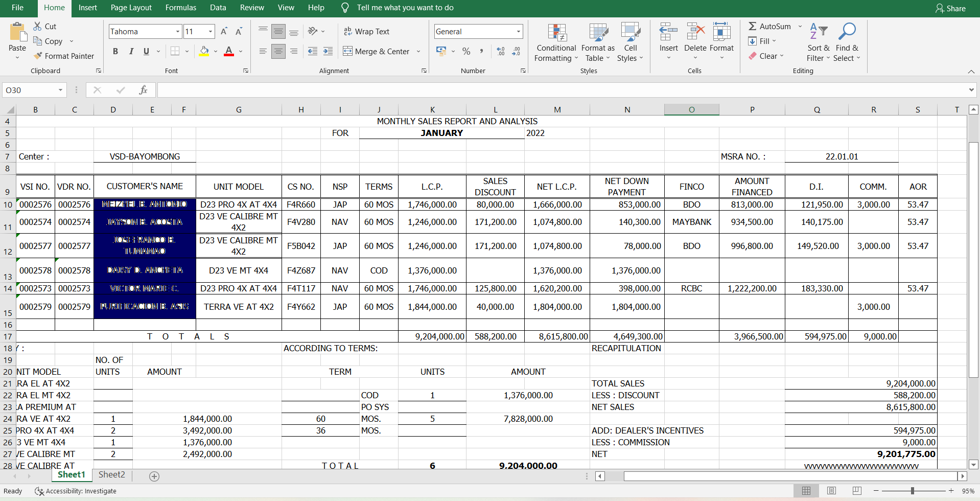The width and height of the screenshot is (980, 501).
Task: Toggle Wrap Text
Action: click(366, 31)
